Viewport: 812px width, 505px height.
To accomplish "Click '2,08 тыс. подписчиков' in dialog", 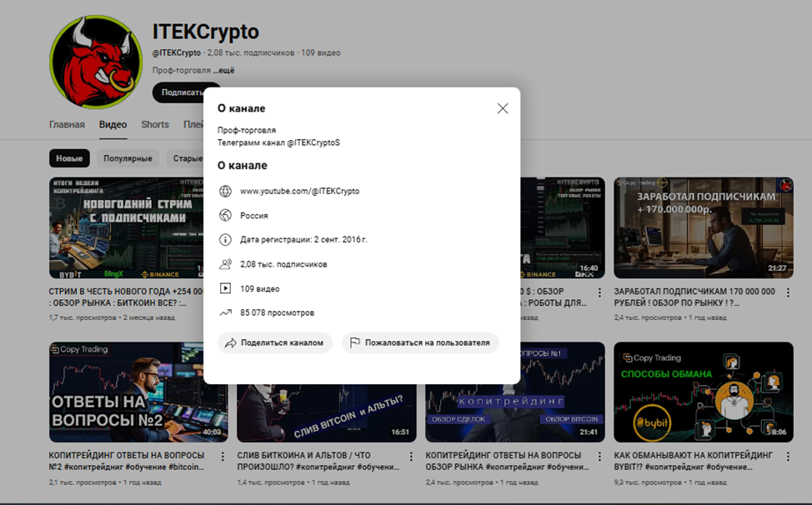I will point(283,264).
